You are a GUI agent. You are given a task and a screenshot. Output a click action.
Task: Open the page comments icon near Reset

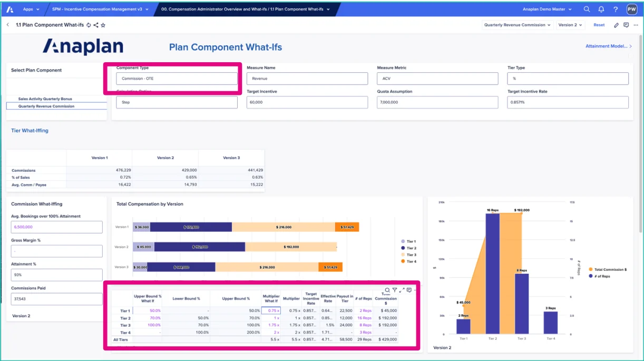pos(626,25)
